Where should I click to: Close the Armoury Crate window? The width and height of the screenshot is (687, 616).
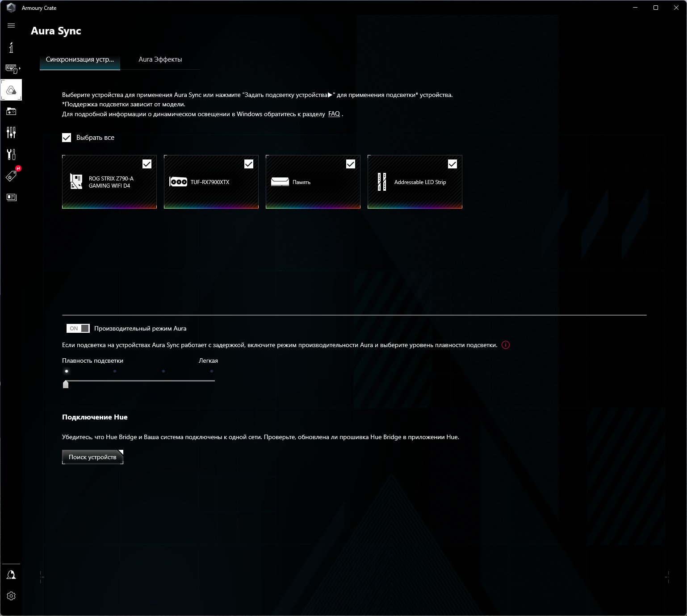click(676, 8)
